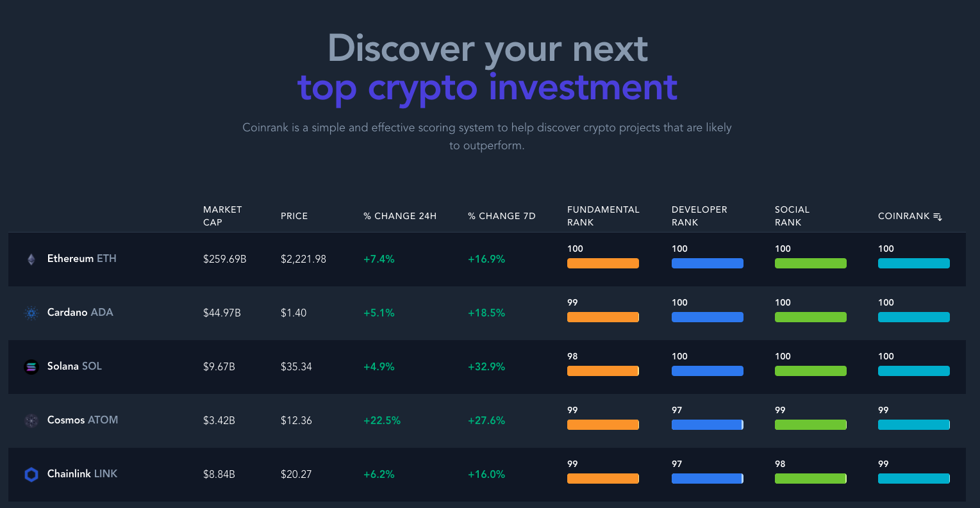Click the sort icon next to COINRANK
The width and height of the screenshot is (980, 508).
[x=938, y=217]
